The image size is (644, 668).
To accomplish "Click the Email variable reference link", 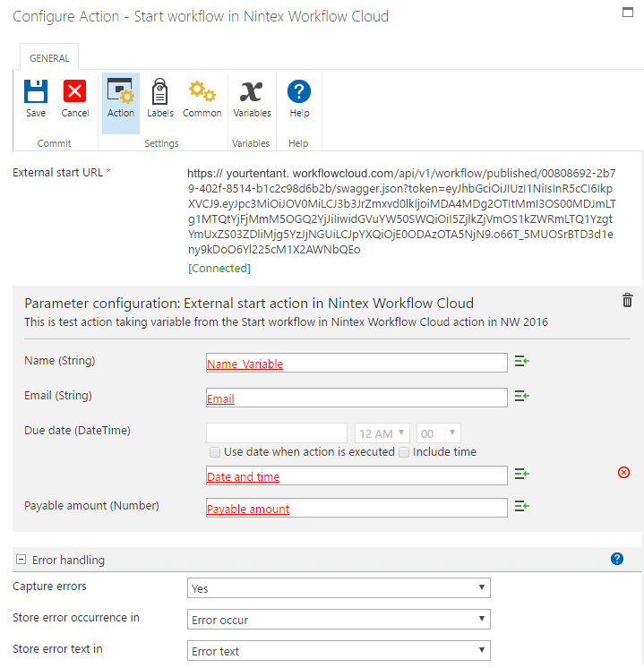I will point(220,398).
